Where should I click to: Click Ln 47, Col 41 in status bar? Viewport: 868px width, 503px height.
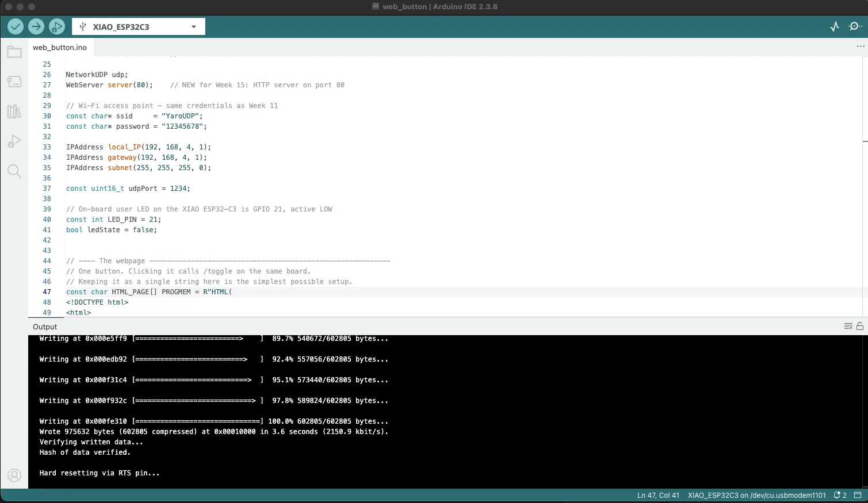tap(658, 495)
